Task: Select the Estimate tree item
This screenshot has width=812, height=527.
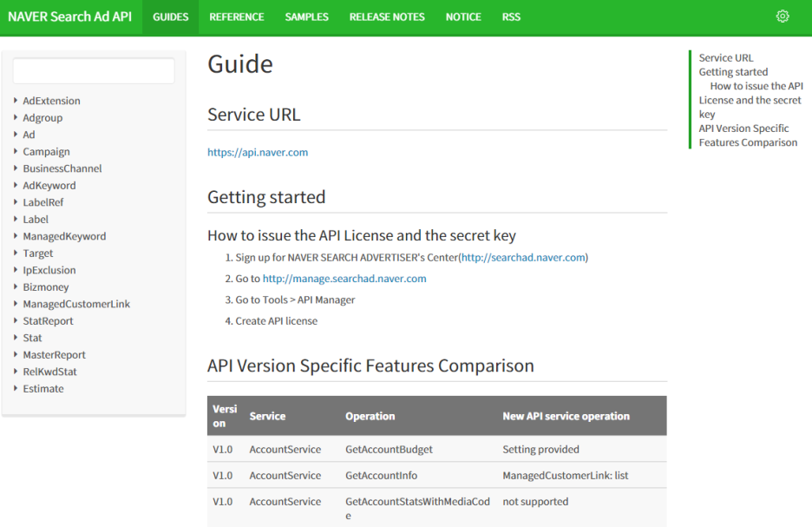Action: (x=43, y=389)
